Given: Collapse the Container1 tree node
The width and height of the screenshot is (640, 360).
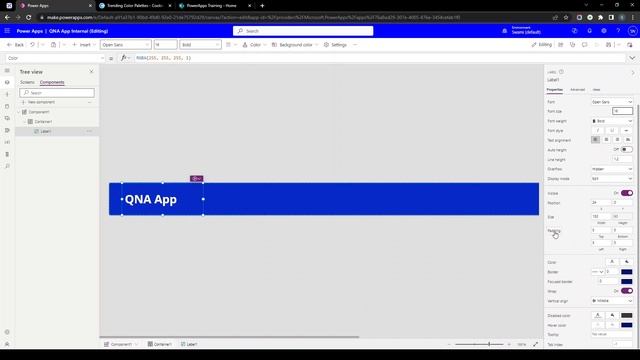Looking at the screenshot, I should coord(24,122).
